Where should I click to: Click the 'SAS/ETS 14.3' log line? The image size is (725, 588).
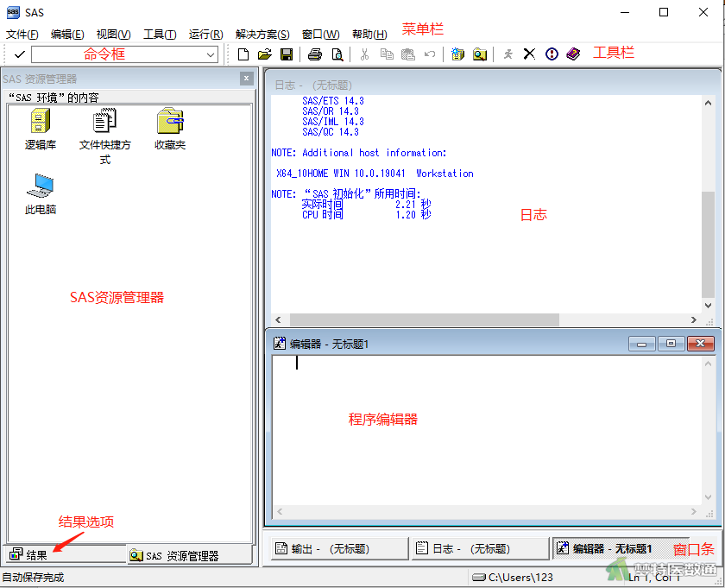point(333,101)
